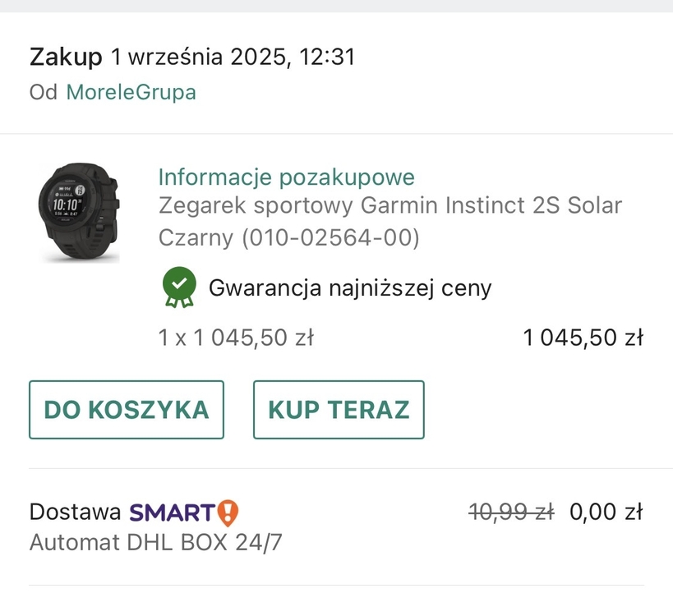Open the Garmin watch product thumbnail
This screenshot has width=673, height=616.
[78, 213]
